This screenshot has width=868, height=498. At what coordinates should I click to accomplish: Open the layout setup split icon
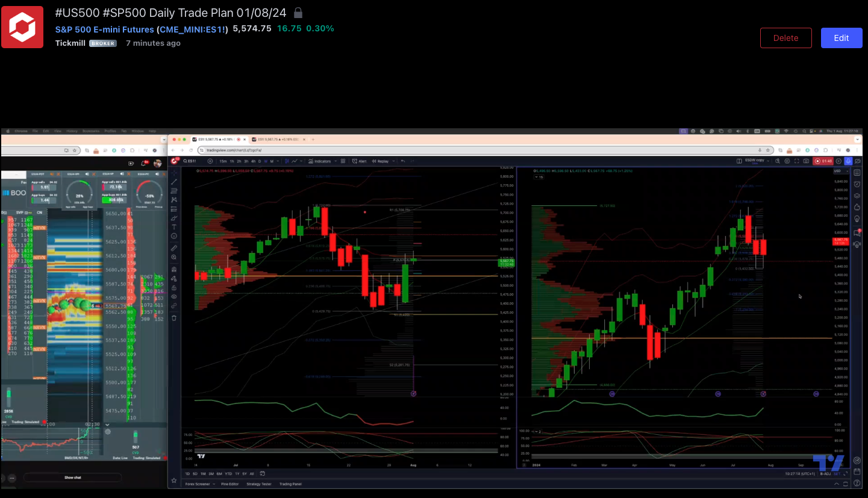(x=739, y=161)
